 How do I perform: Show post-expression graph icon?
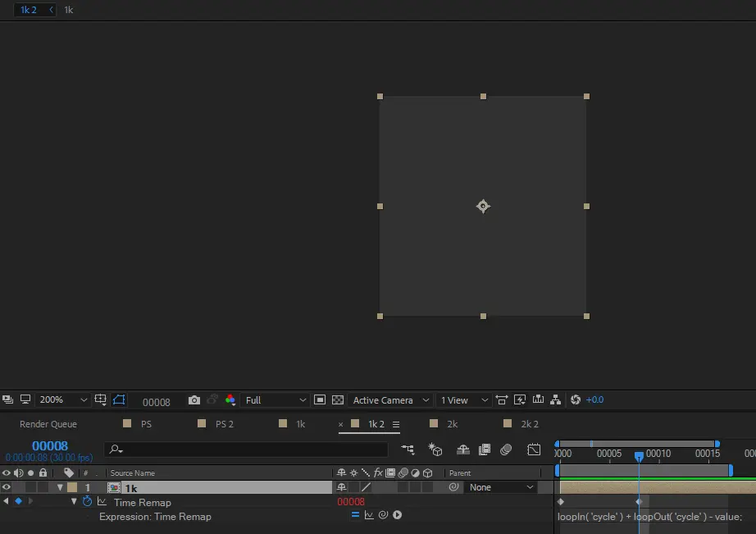369,514
